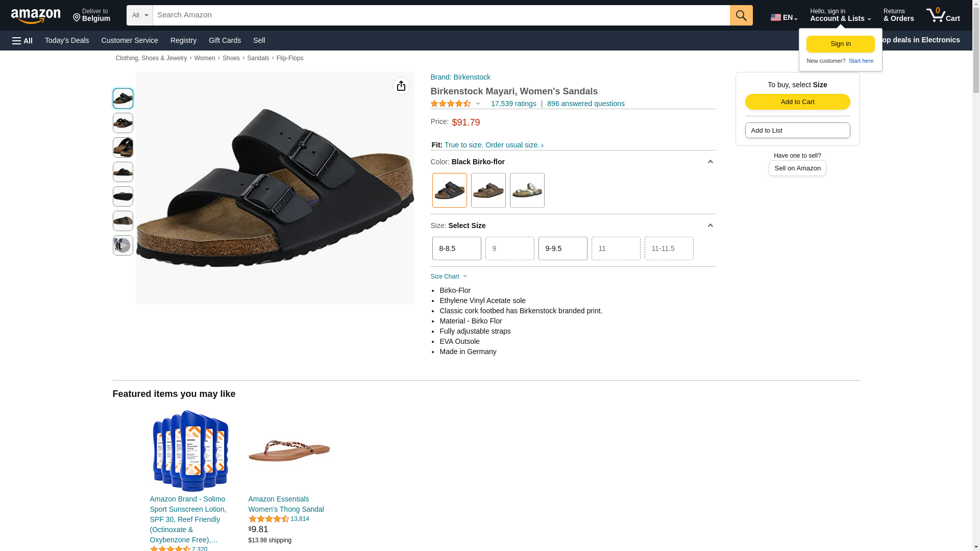Open Today's Deals in navigation bar
The image size is (980, 551).
tap(67, 40)
